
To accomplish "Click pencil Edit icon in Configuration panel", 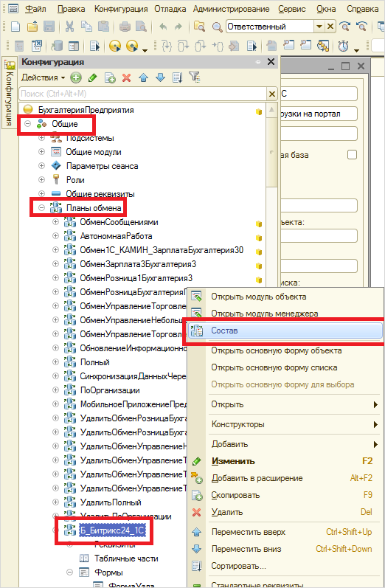I will click(93, 77).
